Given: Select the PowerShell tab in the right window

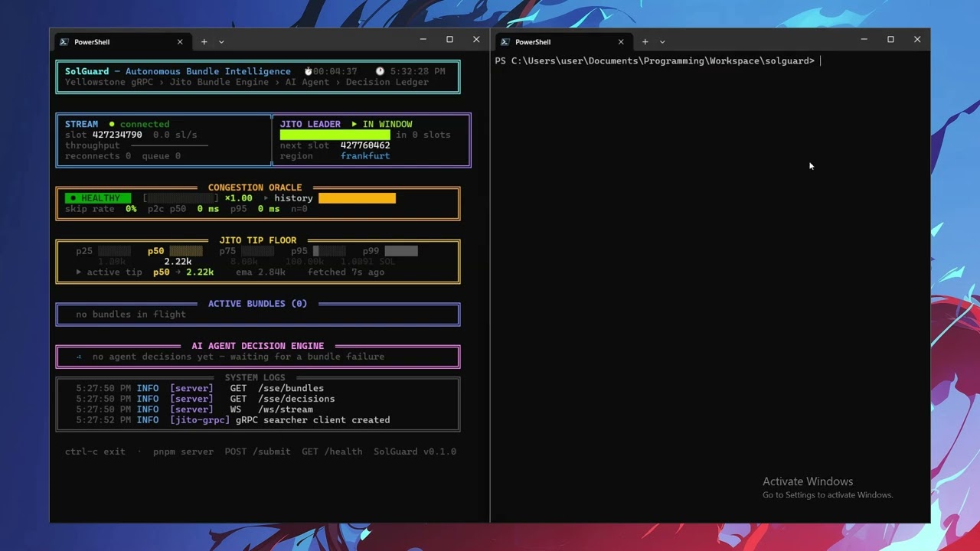Looking at the screenshot, I should coord(563,42).
